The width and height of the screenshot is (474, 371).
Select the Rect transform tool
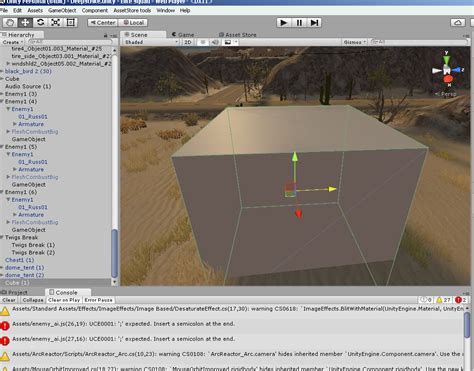[x=70, y=23]
